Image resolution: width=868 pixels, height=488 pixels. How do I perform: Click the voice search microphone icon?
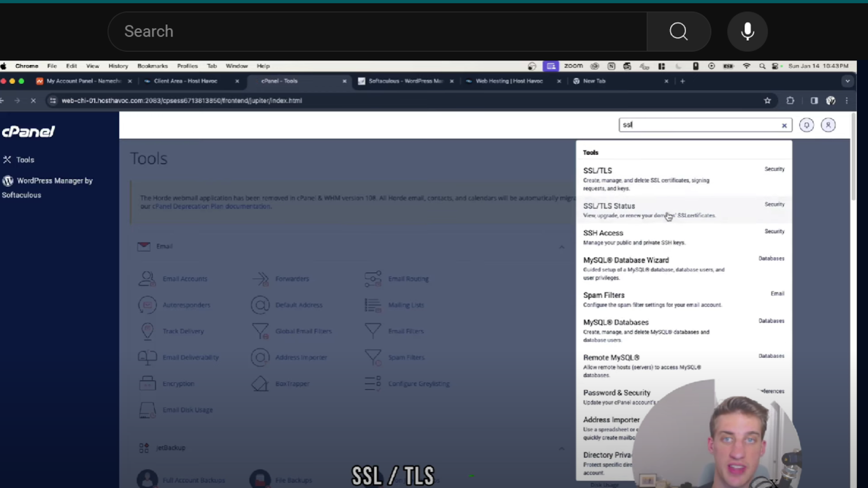point(748,31)
